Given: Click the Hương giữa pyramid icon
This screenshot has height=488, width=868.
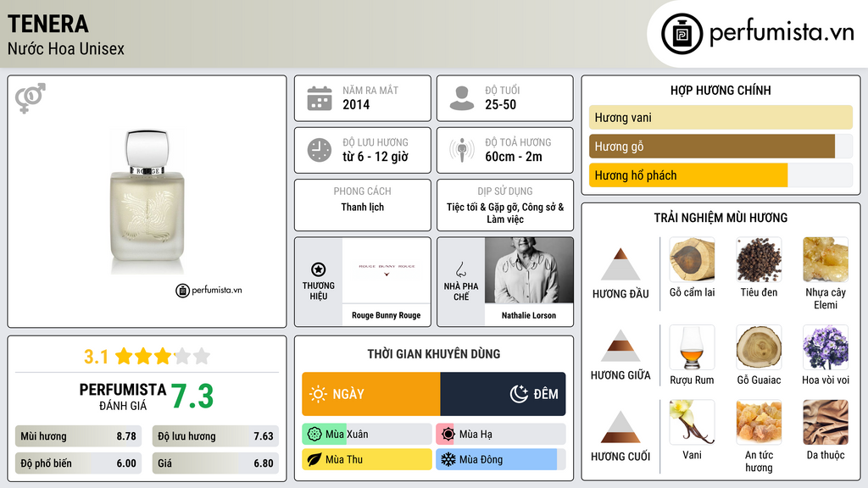Looking at the screenshot, I should (x=620, y=346).
